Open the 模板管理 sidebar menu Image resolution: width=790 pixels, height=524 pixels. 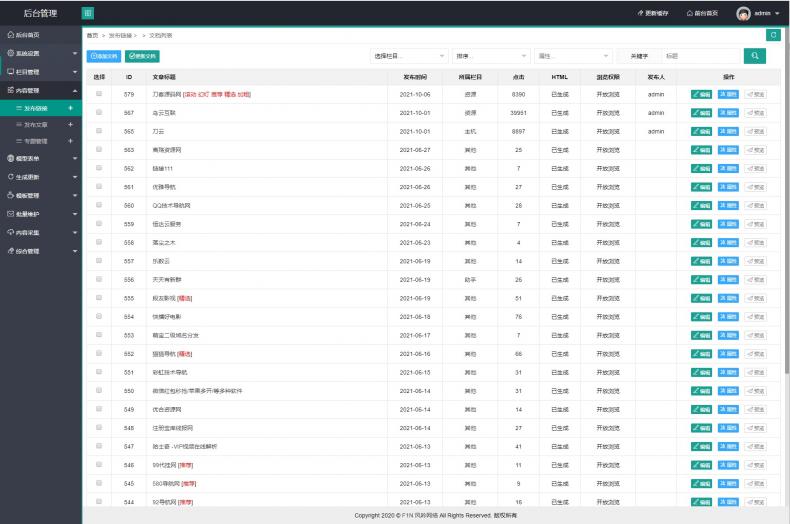tap(41, 195)
